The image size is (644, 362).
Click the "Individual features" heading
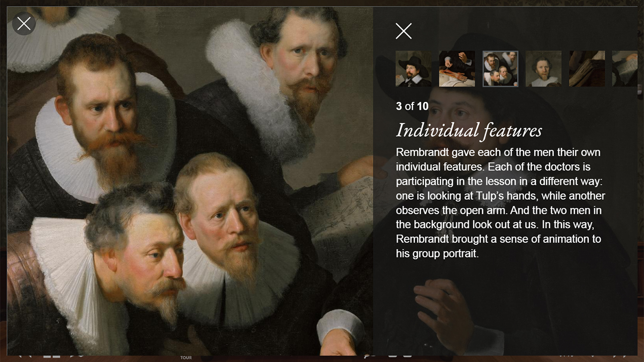click(x=469, y=131)
